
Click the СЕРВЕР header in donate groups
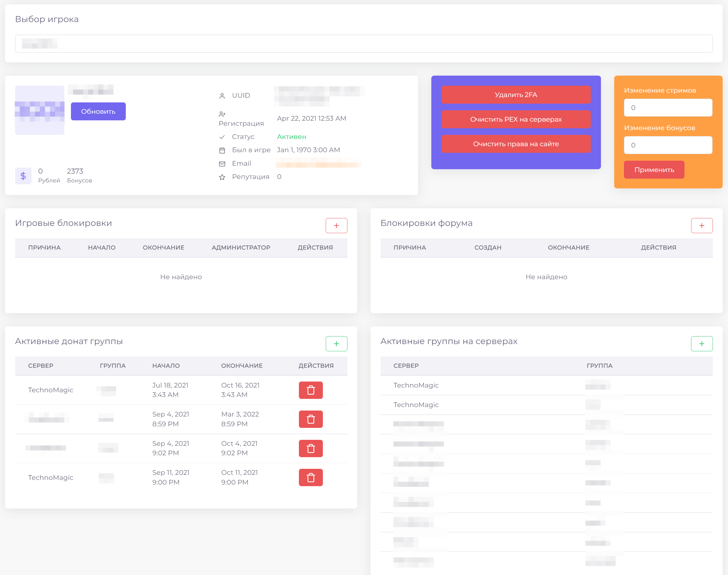click(41, 365)
